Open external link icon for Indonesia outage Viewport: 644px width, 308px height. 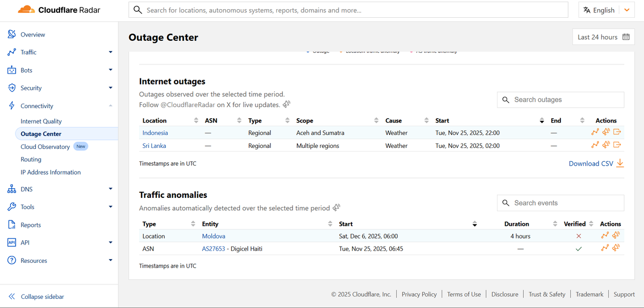pos(617,132)
